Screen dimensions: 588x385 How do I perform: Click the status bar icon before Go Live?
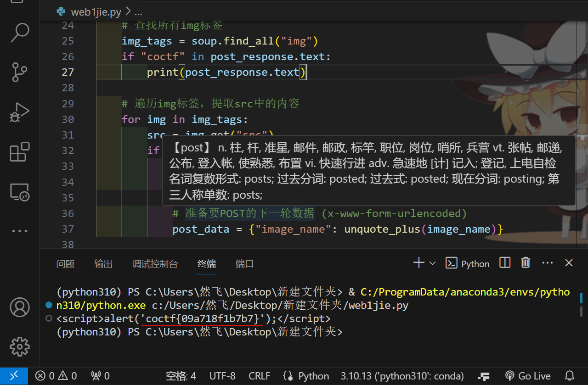coord(484,376)
